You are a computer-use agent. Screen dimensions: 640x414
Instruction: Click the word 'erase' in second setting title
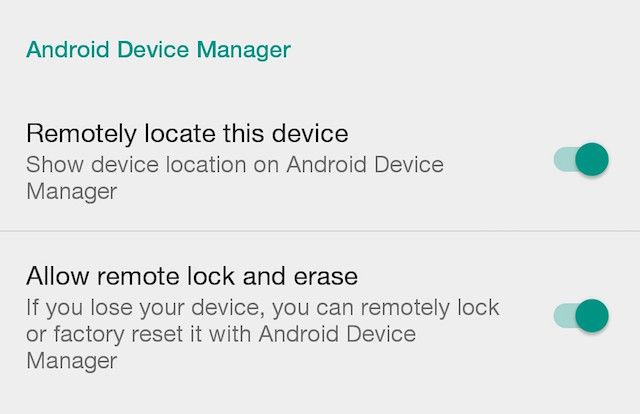pos(327,275)
